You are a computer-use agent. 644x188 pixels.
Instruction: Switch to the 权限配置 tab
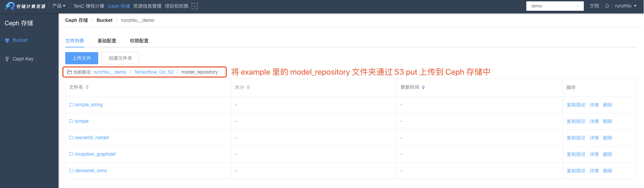click(139, 41)
